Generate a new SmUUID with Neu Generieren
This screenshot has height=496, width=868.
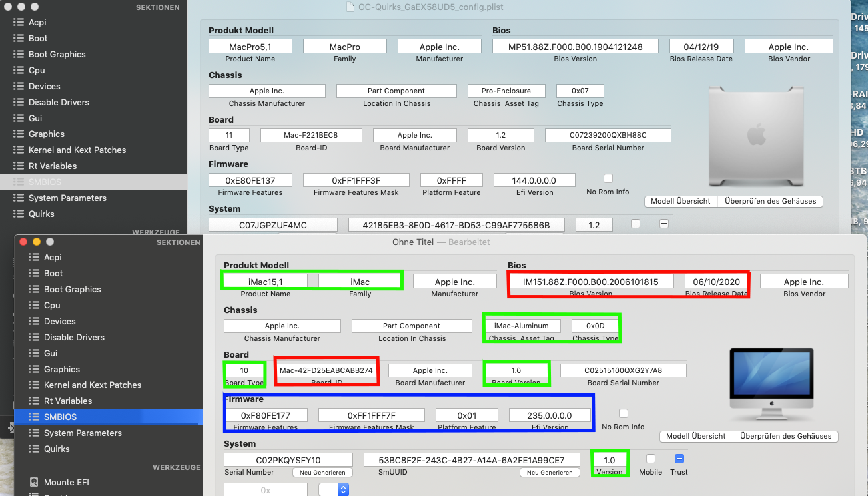click(x=550, y=473)
